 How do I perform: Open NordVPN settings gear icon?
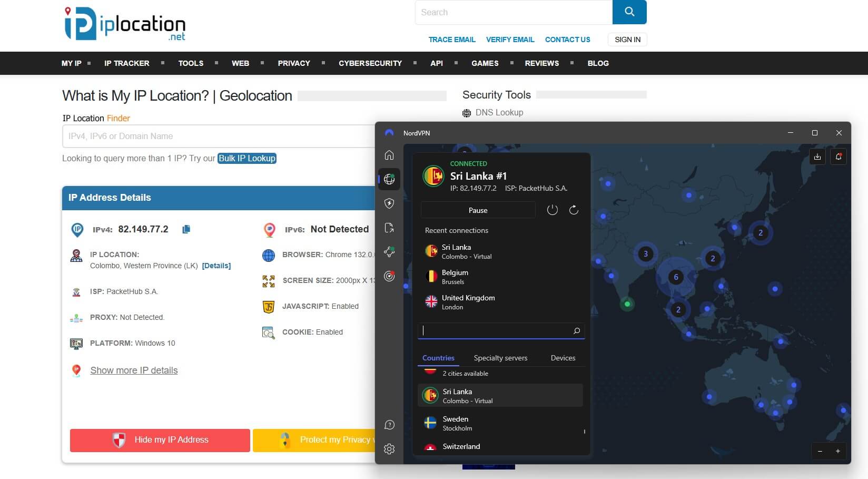click(389, 449)
